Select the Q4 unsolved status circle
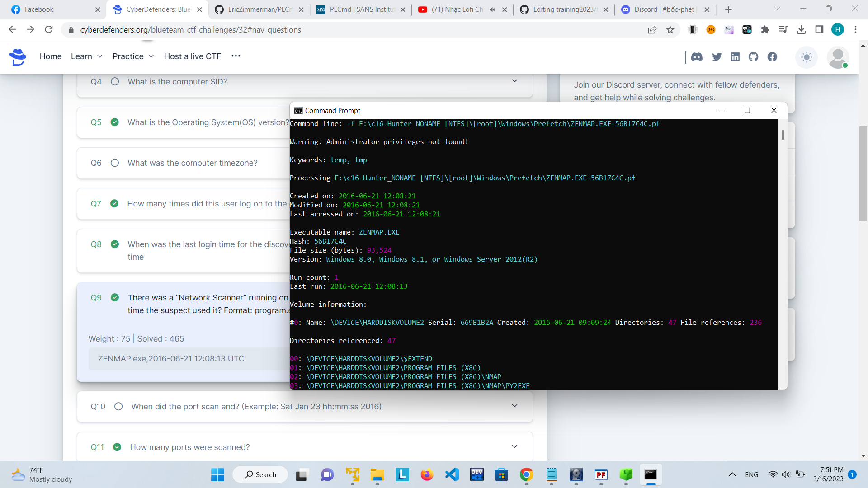This screenshot has height=488, width=868. [115, 82]
